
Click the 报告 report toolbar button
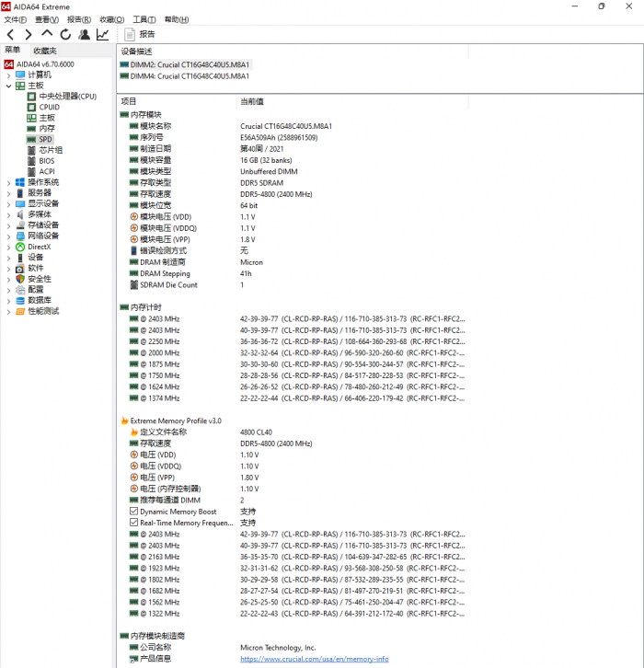pyautogui.click(x=140, y=35)
